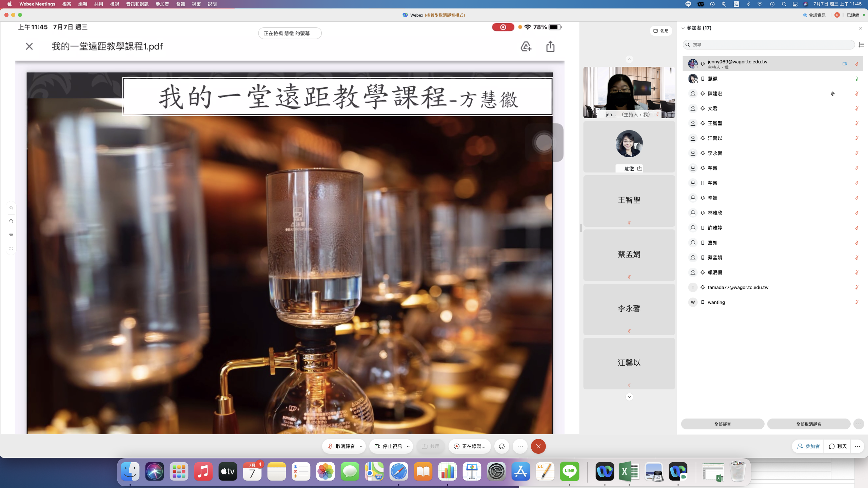Click the red leave meeting button
Image resolution: width=868 pixels, height=488 pixels.
click(x=538, y=446)
